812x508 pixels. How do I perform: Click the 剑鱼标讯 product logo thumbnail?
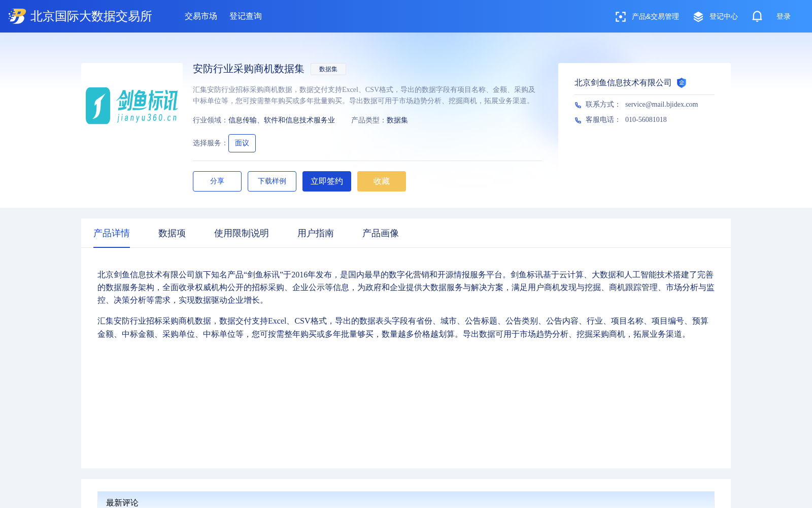point(132,106)
